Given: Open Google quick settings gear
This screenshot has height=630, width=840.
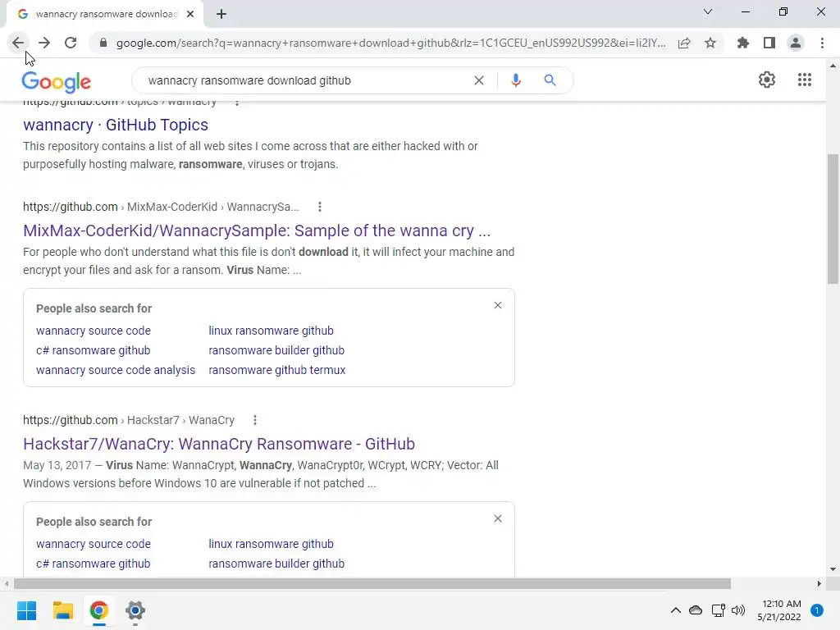Looking at the screenshot, I should point(767,80).
